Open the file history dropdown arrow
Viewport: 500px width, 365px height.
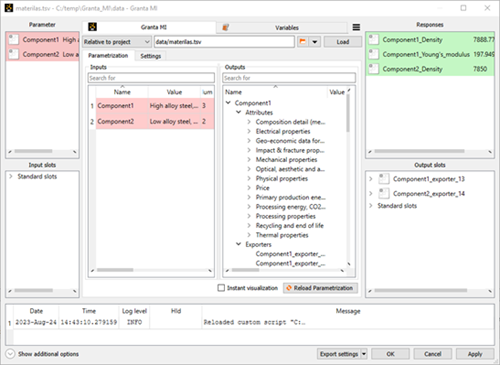click(315, 42)
